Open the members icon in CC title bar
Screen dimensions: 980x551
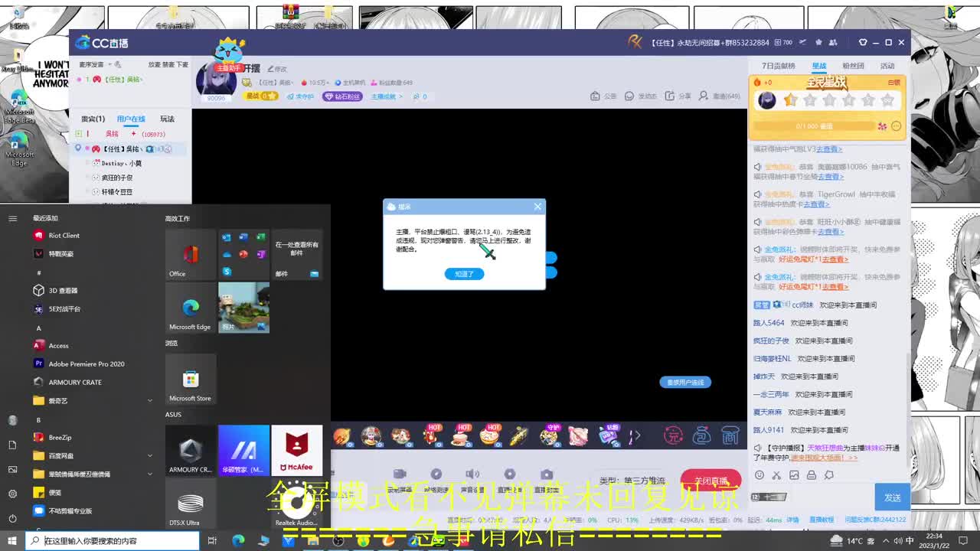pyautogui.click(x=834, y=43)
